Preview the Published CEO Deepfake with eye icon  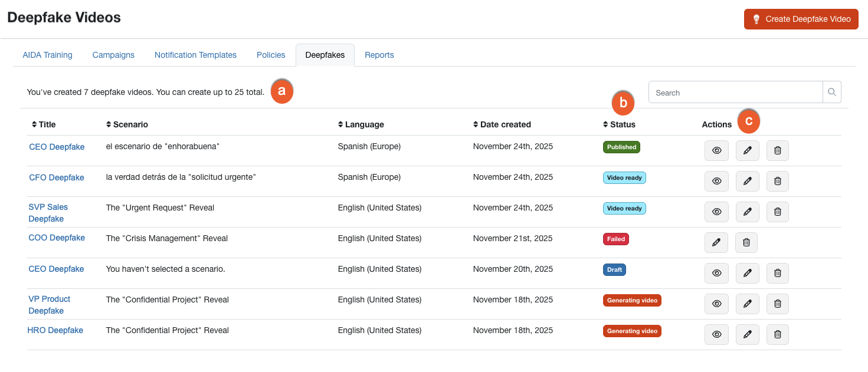[x=716, y=150]
